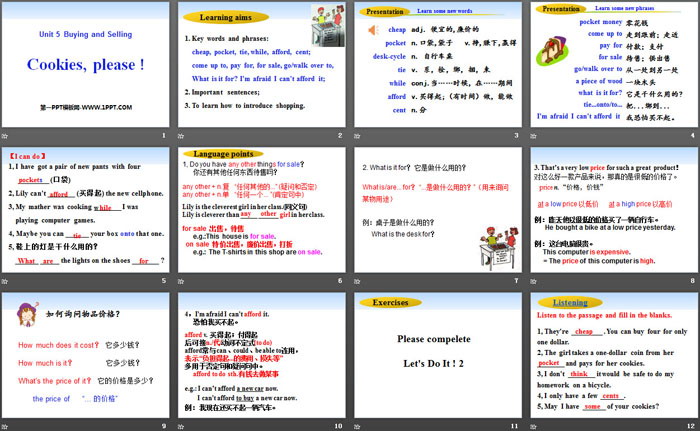
Task: Select slide 5 I can do exercises
Action: 85,210
